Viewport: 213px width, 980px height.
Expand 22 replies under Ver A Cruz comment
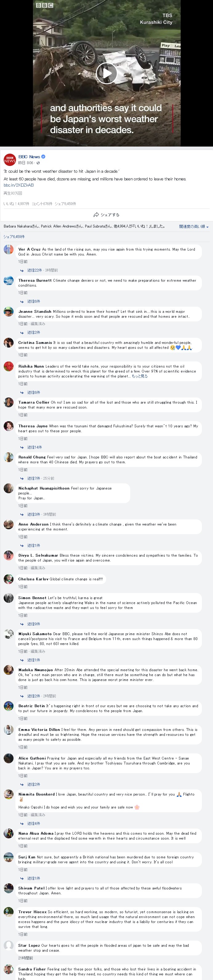[x=34, y=271]
